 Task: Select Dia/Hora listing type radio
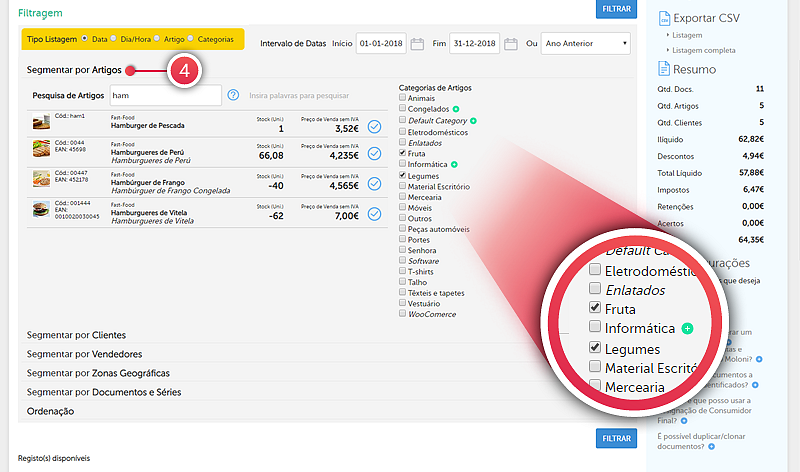click(x=115, y=39)
